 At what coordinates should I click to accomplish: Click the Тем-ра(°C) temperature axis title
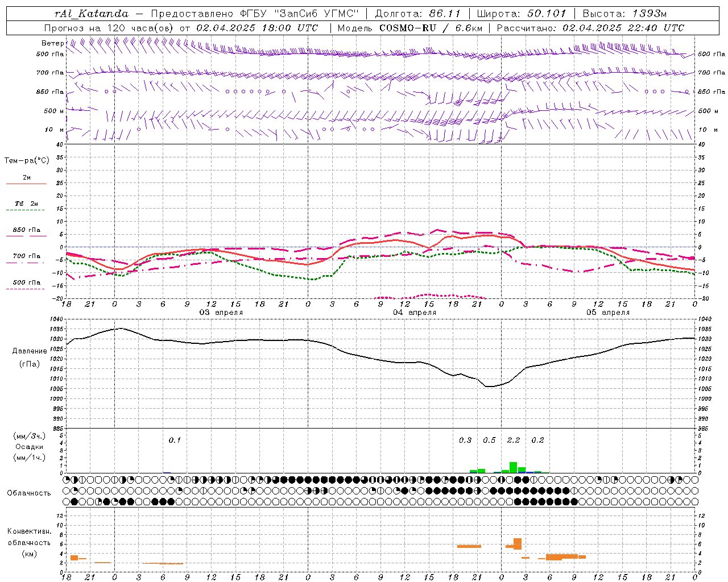click(27, 161)
